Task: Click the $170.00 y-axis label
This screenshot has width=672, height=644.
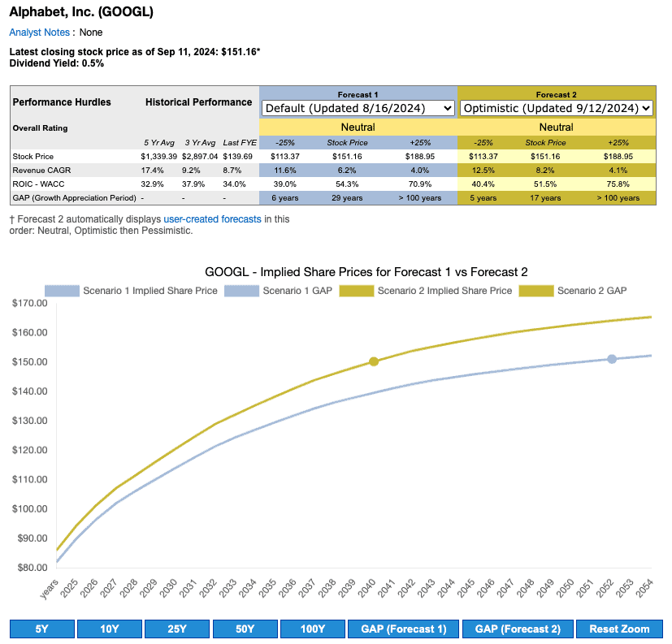Action: [x=30, y=303]
